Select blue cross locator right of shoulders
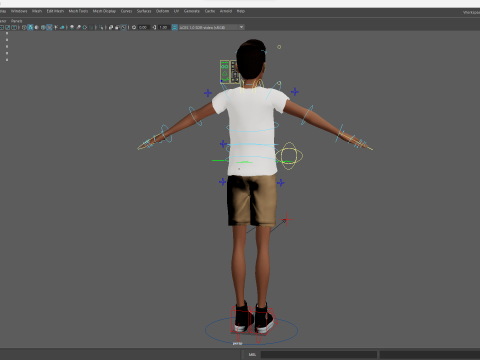Screen dimensions: 480x360 tap(295, 91)
